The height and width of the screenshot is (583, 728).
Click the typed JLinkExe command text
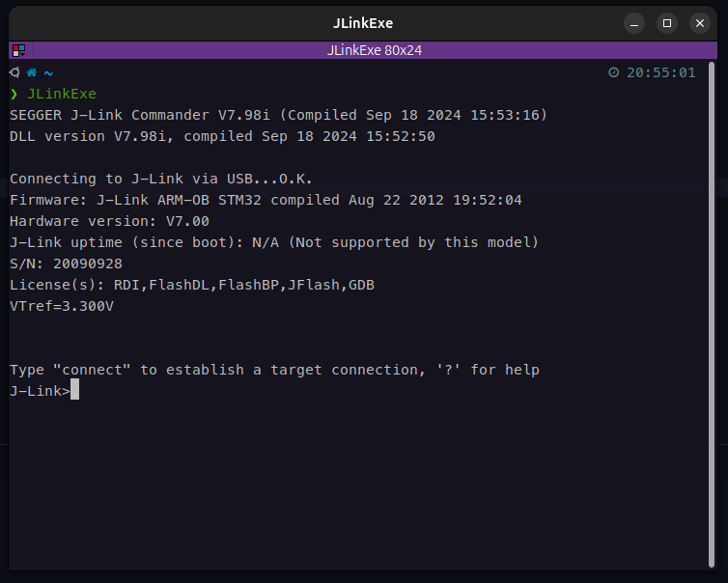[x=62, y=94]
